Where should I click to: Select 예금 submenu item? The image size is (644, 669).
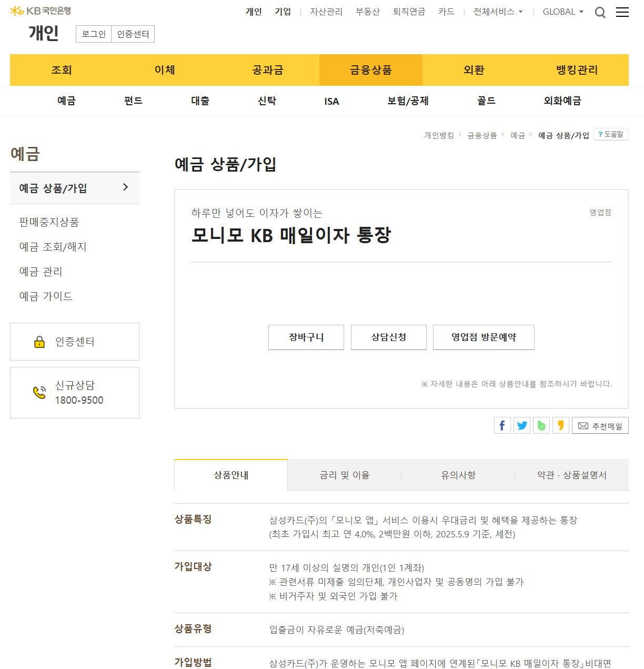66,101
